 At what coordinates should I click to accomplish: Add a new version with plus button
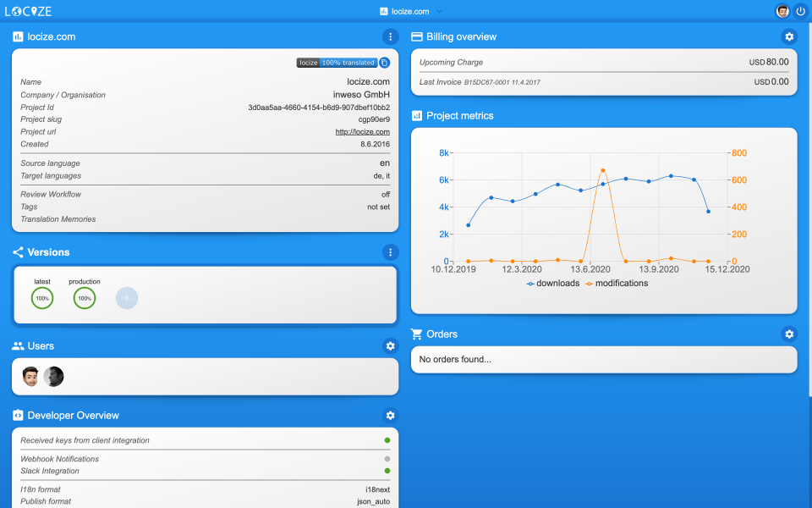127,298
